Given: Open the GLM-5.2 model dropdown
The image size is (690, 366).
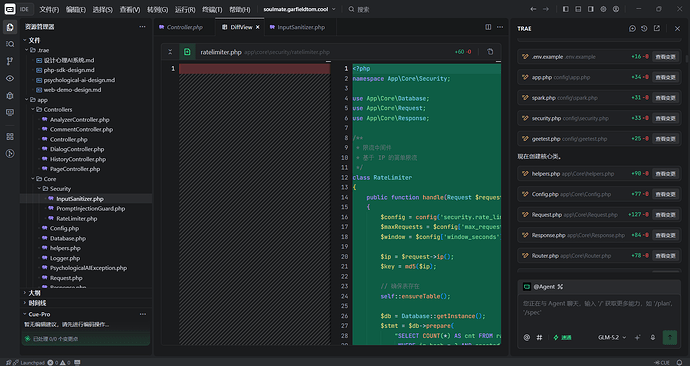Looking at the screenshot, I should coord(612,337).
